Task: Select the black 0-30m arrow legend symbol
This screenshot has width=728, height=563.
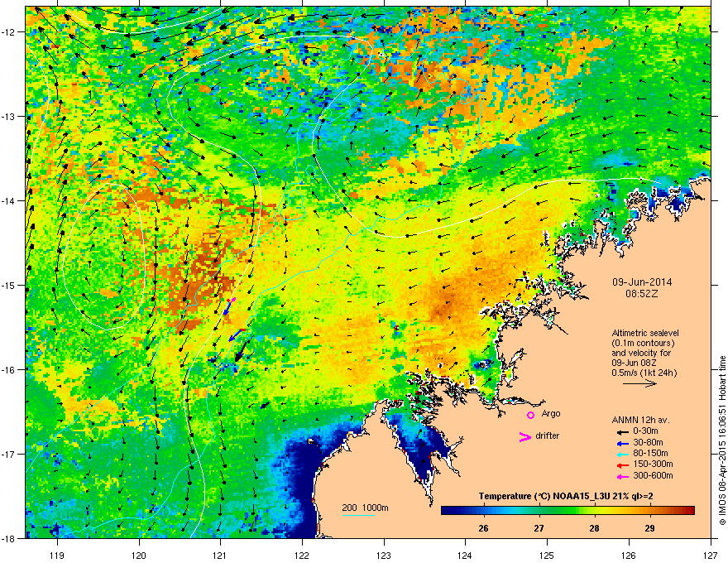Action: [x=621, y=431]
